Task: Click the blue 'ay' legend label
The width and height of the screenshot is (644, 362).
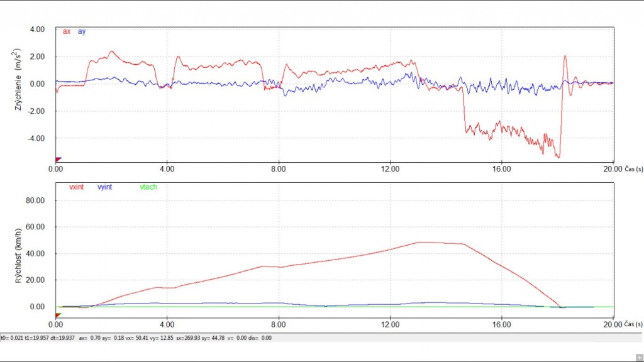Action: 82,31
